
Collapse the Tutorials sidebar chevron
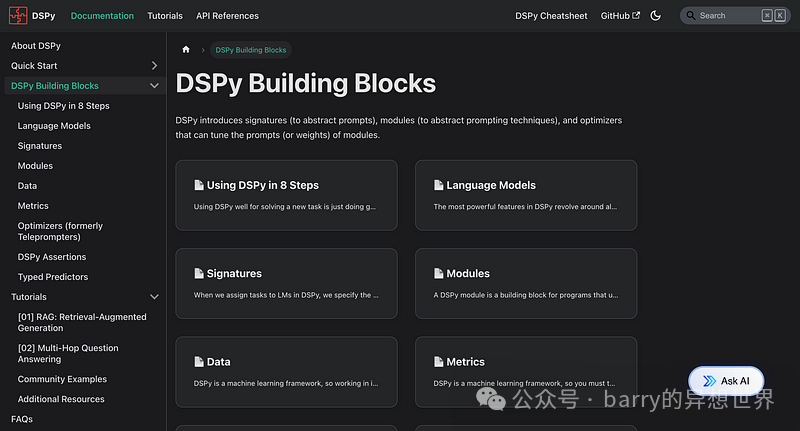point(155,297)
